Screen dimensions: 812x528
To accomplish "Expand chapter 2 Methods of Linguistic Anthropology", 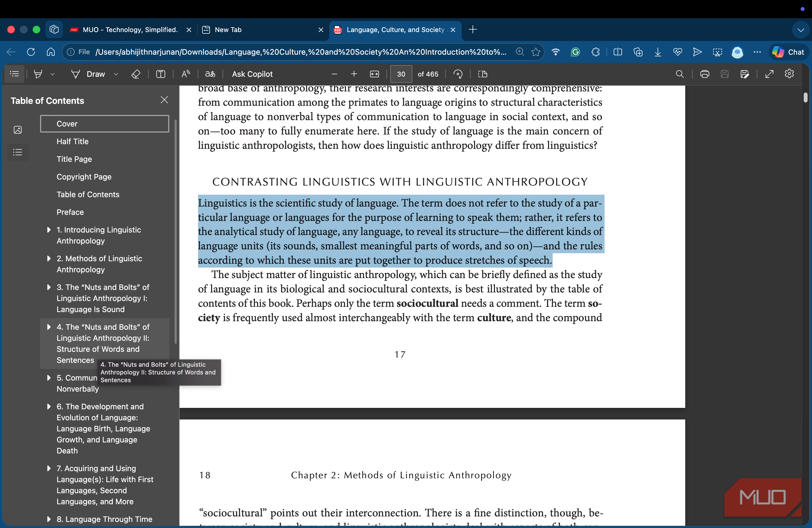I will [49, 258].
